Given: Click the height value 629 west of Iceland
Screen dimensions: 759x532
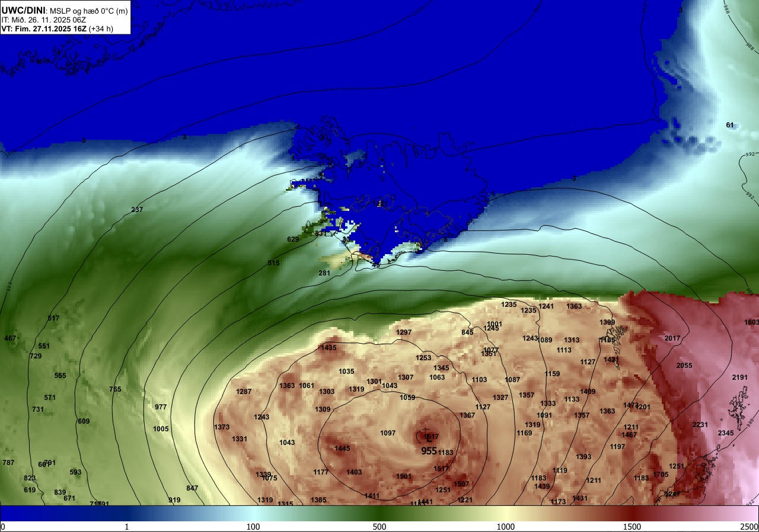Looking at the screenshot, I should 293,239.
